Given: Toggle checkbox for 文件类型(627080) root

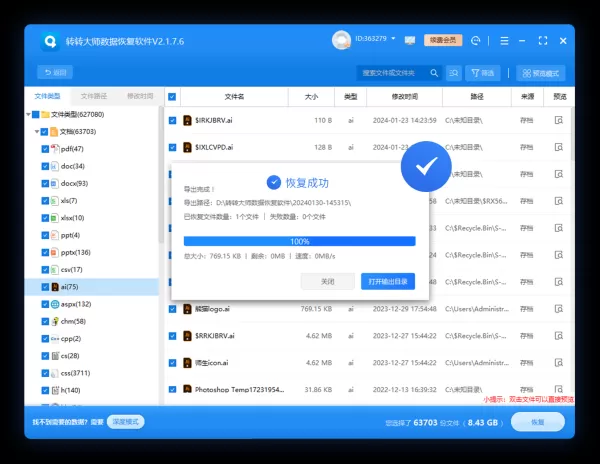Looking at the screenshot, I should (x=36, y=114).
